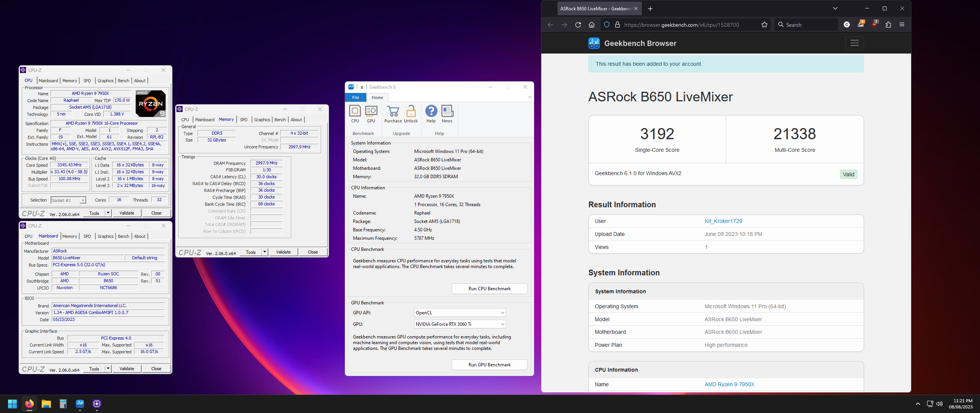Open the File tab in Geekbench
The height and width of the screenshot is (413, 980).
(x=356, y=98)
